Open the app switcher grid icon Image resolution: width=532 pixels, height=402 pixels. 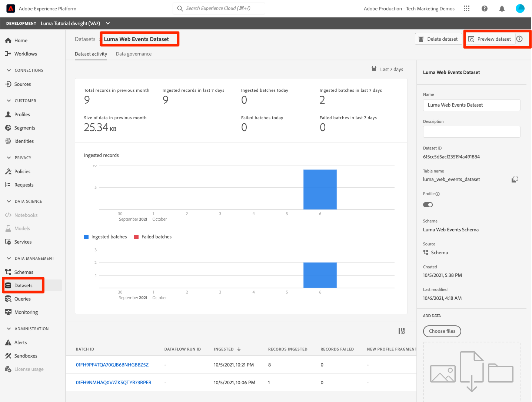point(466,9)
